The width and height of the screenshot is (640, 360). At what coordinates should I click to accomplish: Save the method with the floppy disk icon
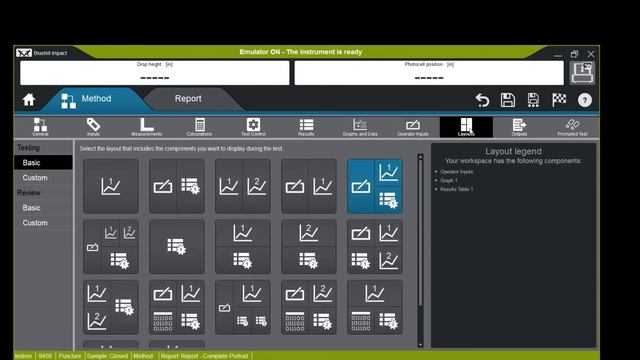[508, 100]
